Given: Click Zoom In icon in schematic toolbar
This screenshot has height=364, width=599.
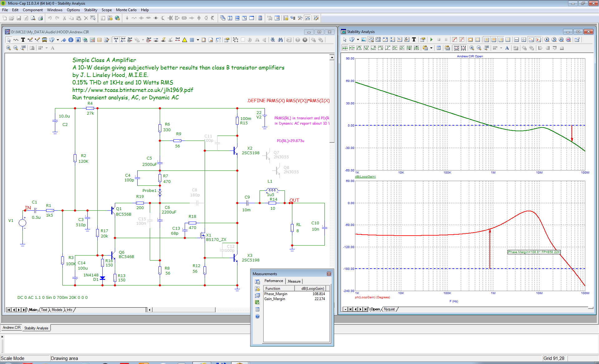Looking at the screenshot, I should [x=8, y=48].
